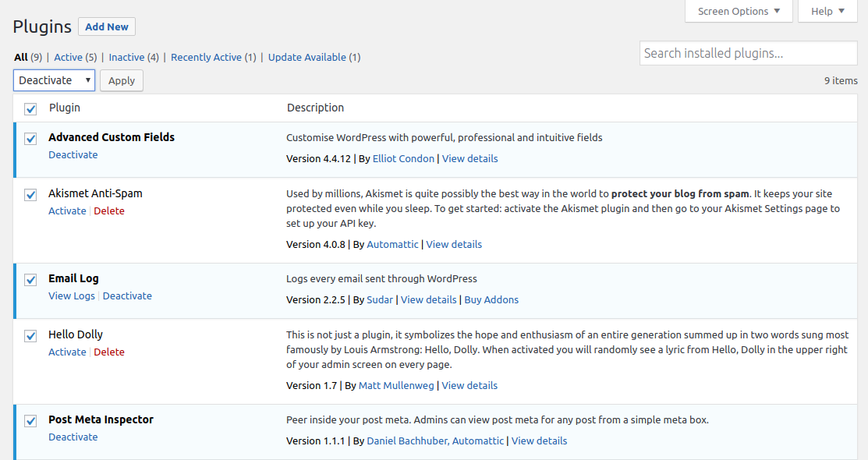Click in the Search installed plugins field
Image resolution: width=868 pixels, height=460 pixels.
click(747, 53)
